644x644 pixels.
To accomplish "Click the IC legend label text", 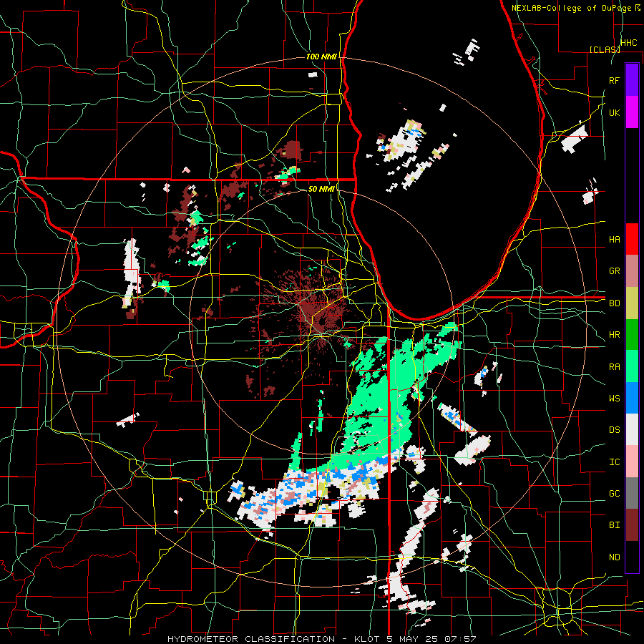I will [614, 462].
